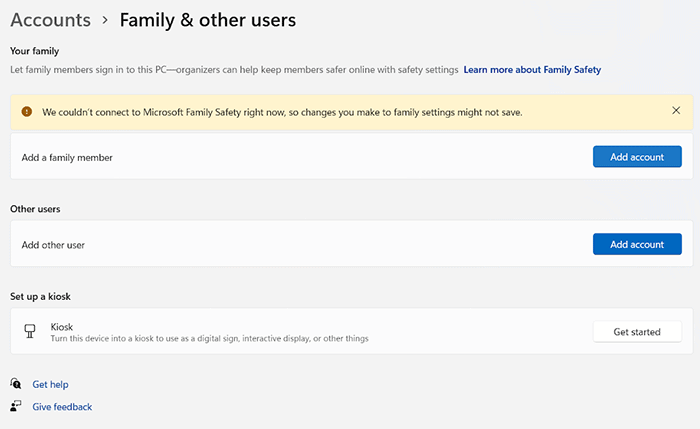Click the orange warning icon in banner

[27, 112]
